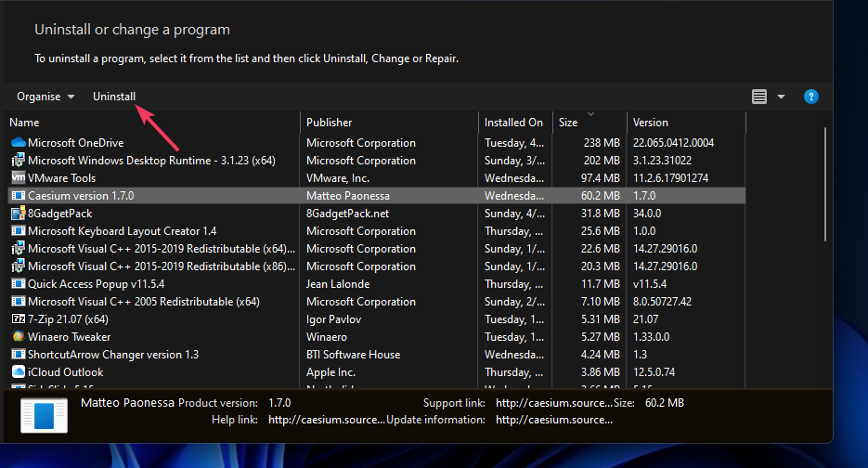Image resolution: width=868 pixels, height=468 pixels.
Task: Click the 7-Zip 21.07 icon
Action: coord(18,319)
